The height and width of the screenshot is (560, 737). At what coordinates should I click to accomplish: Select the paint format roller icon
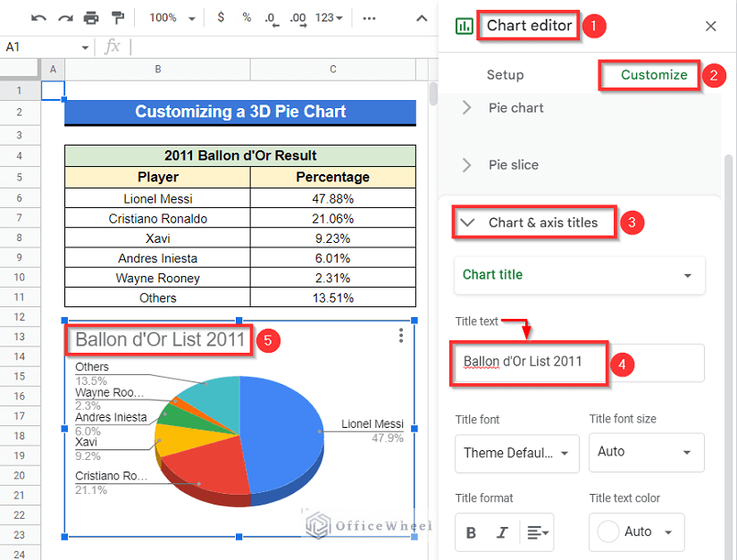click(x=117, y=18)
